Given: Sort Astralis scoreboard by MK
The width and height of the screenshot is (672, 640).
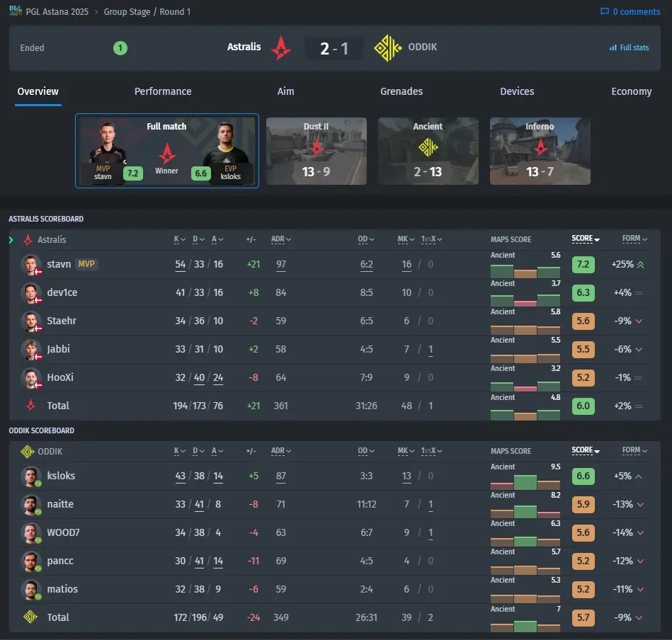Looking at the screenshot, I should [x=406, y=239].
